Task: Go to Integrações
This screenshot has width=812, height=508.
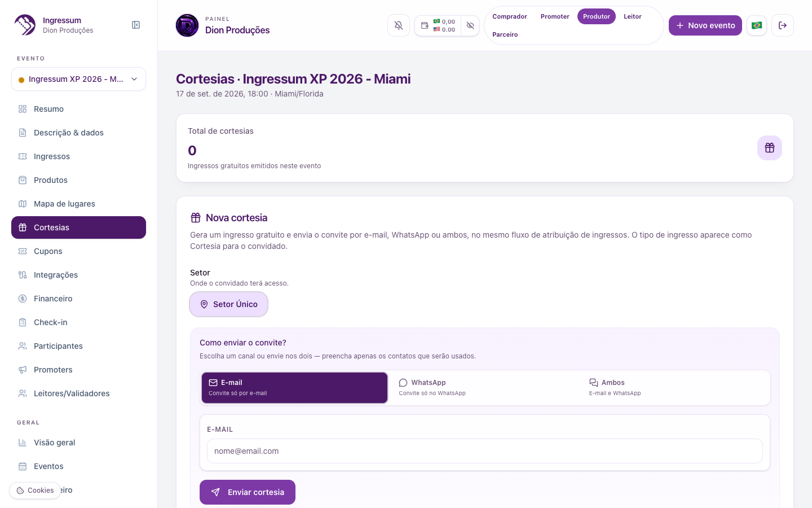Action: point(78,275)
